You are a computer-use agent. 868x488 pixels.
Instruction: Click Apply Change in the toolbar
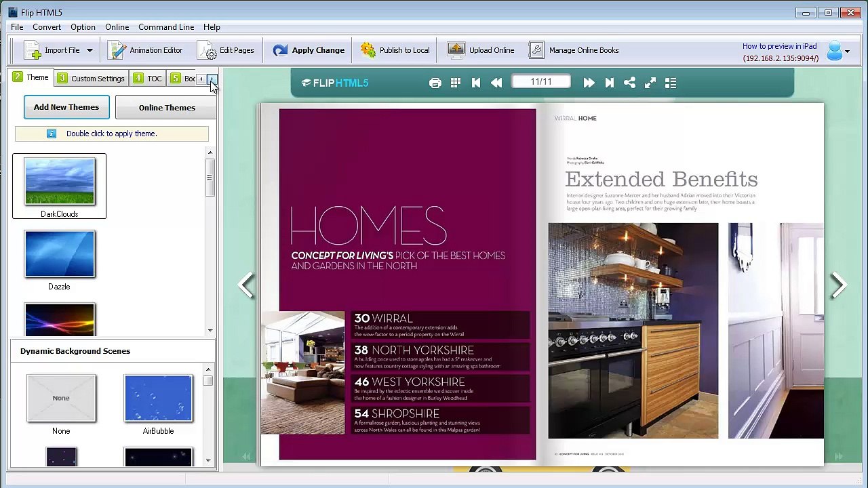tap(309, 50)
